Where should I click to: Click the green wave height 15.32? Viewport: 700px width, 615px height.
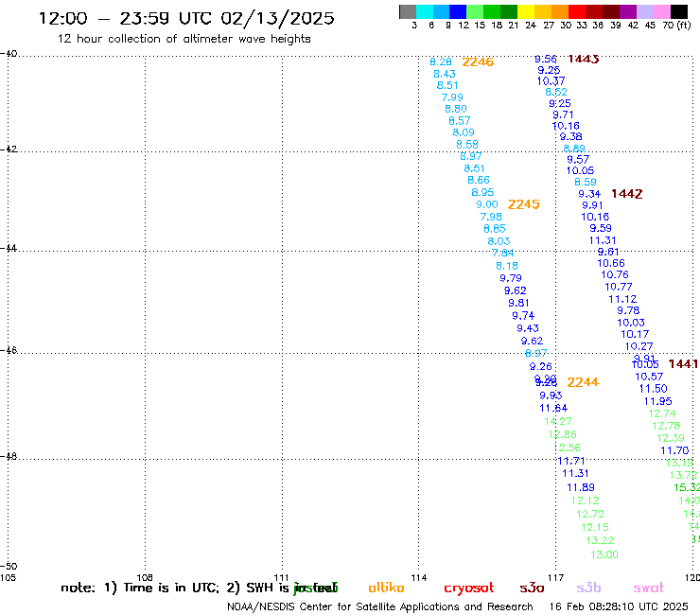click(x=687, y=487)
